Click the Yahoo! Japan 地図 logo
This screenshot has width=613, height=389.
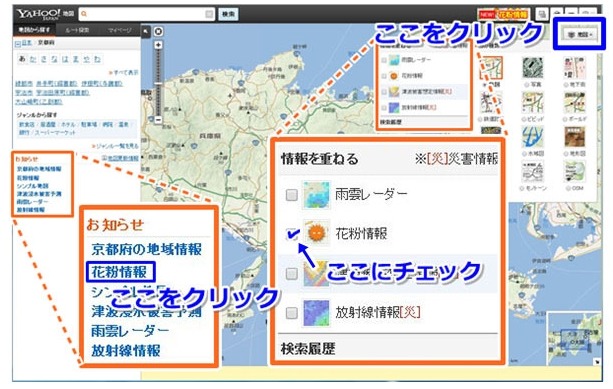pyautogui.click(x=45, y=14)
